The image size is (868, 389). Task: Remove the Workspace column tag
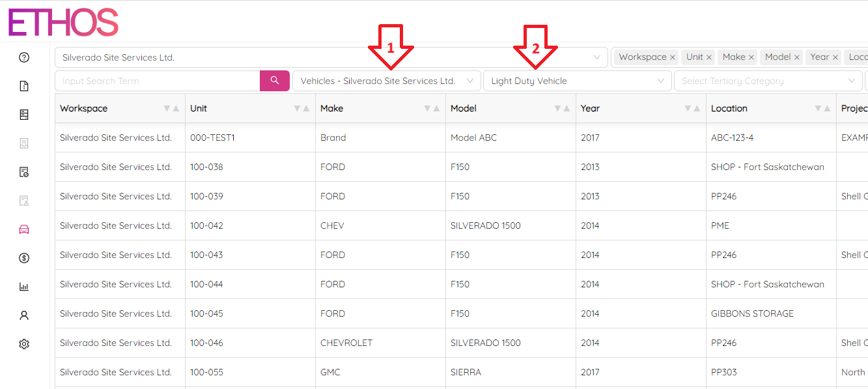tap(673, 57)
